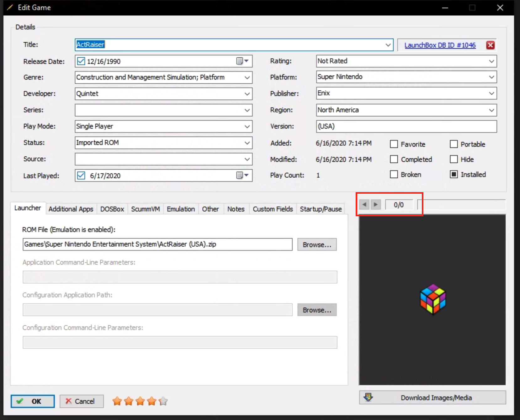Toggle the Release Date checkbox

pyautogui.click(x=81, y=61)
